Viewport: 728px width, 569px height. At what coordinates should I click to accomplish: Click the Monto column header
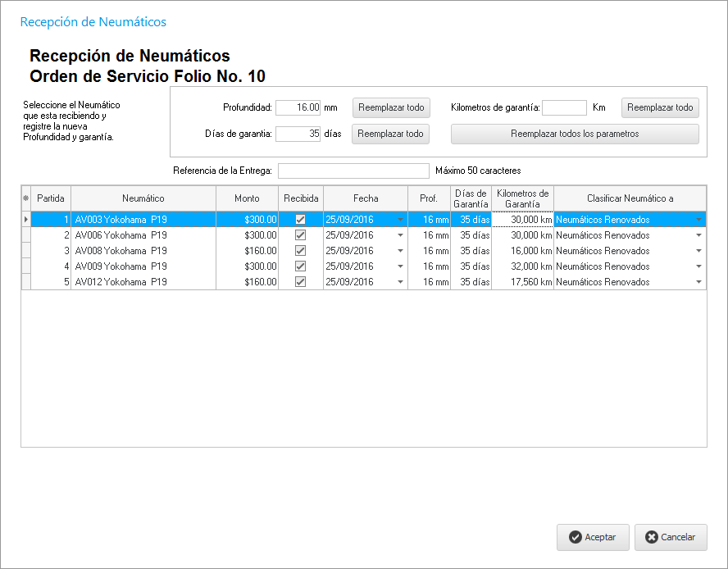coord(247,198)
